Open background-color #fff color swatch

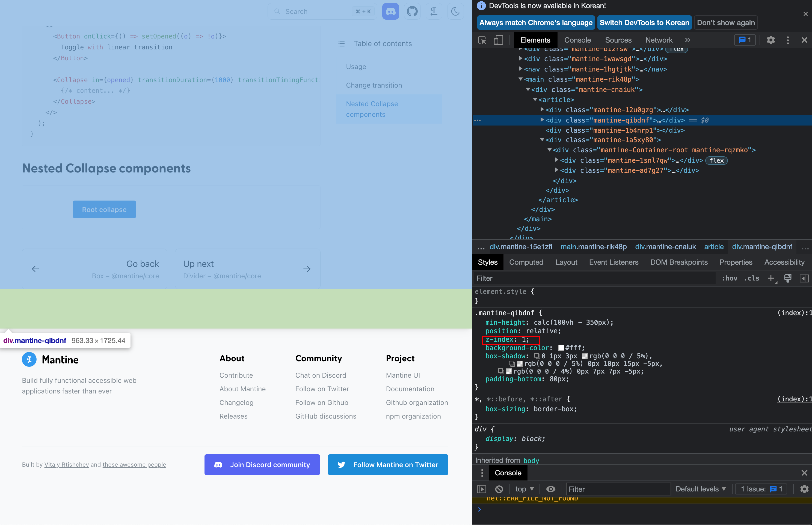tap(561, 348)
